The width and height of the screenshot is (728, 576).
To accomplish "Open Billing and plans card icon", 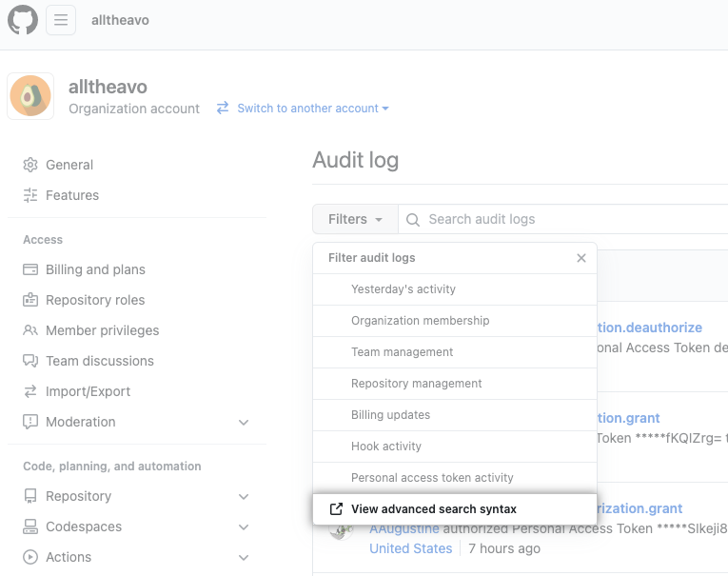I will pyautogui.click(x=30, y=269).
